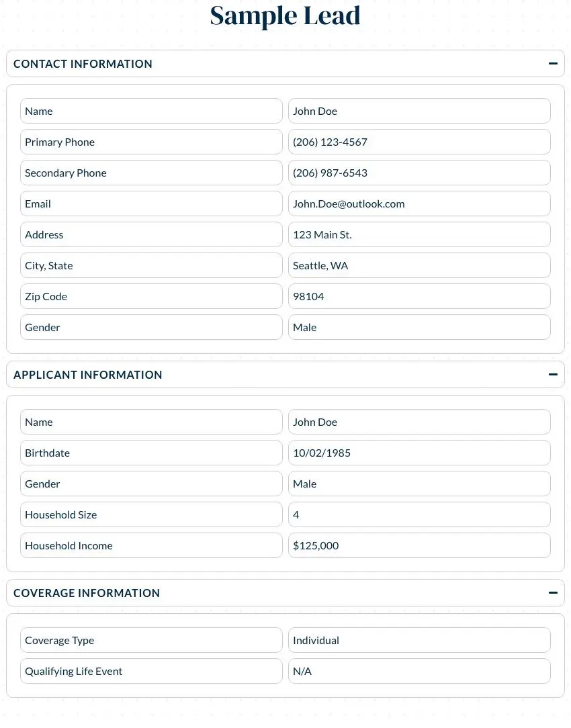Click Name label in Applicant Information

(x=151, y=422)
